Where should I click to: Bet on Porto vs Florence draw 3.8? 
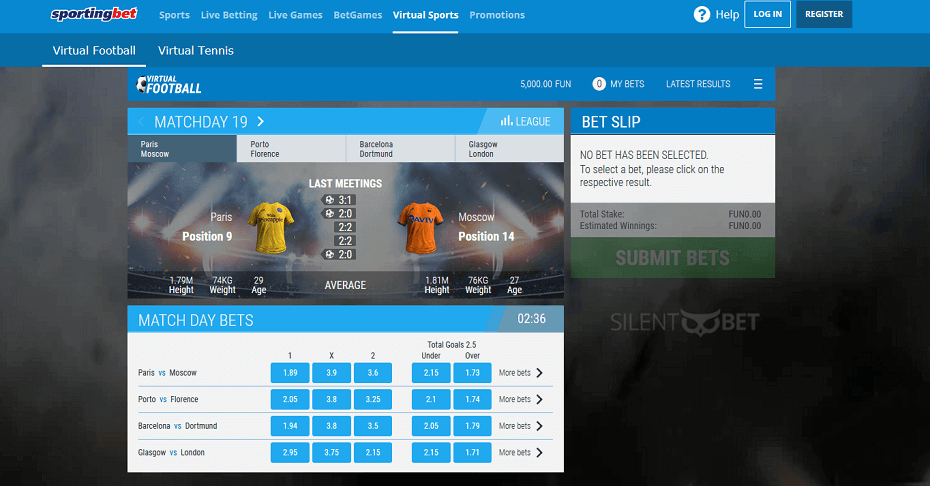332,399
